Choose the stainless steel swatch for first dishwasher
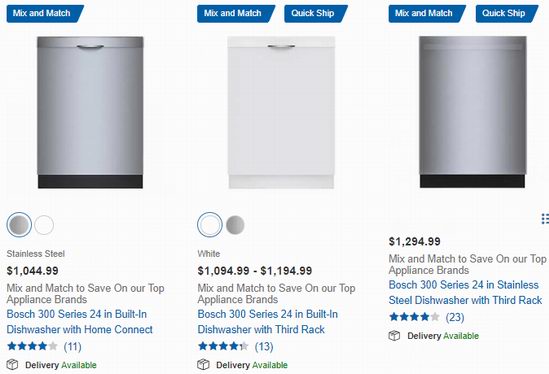Image resolution: width=549 pixels, height=374 pixels. [x=19, y=224]
